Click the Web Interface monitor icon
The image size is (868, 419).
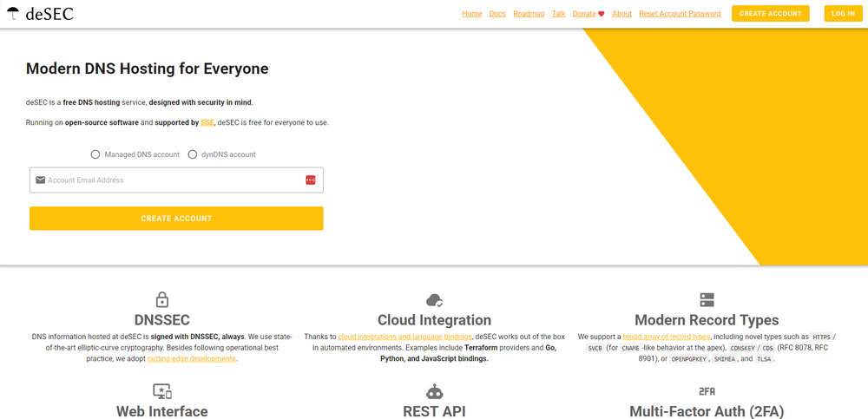click(162, 391)
